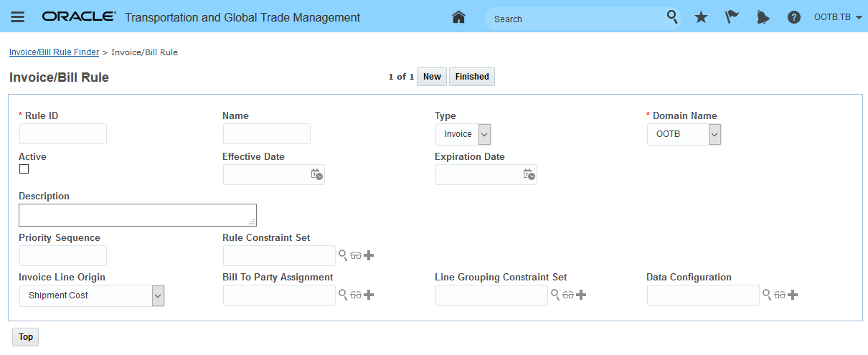View the Bill To Party Assignment glasses icon
Image resolution: width=868 pixels, height=355 pixels.
point(356,295)
